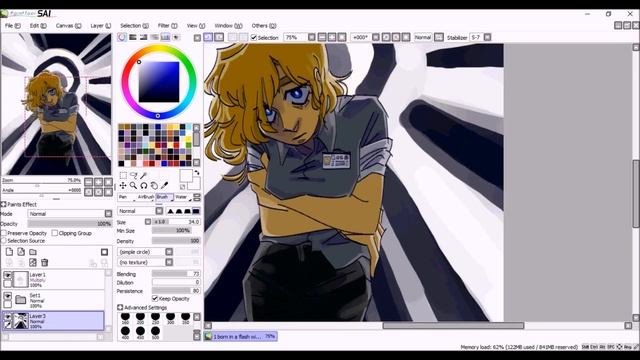640x360 pixels.
Task: Swap foreground and background colors
Action: click(197, 173)
